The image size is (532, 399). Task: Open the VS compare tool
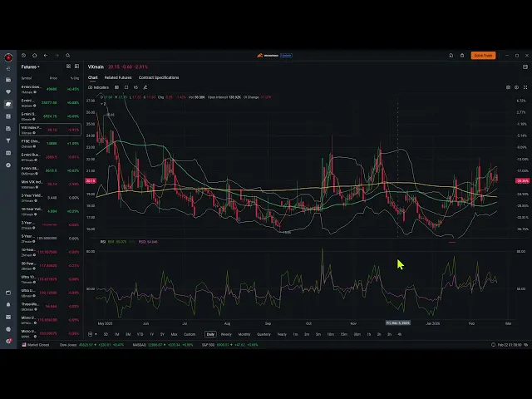tap(135, 87)
